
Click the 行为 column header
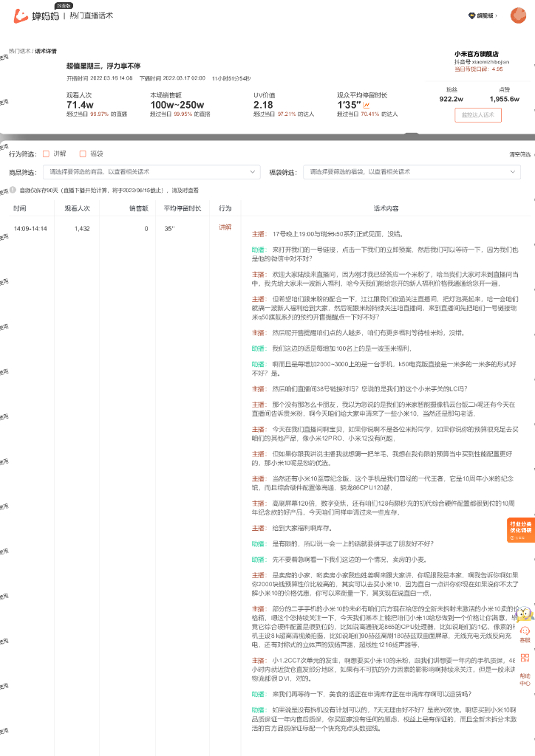pyautogui.click(x=225, y=208)
